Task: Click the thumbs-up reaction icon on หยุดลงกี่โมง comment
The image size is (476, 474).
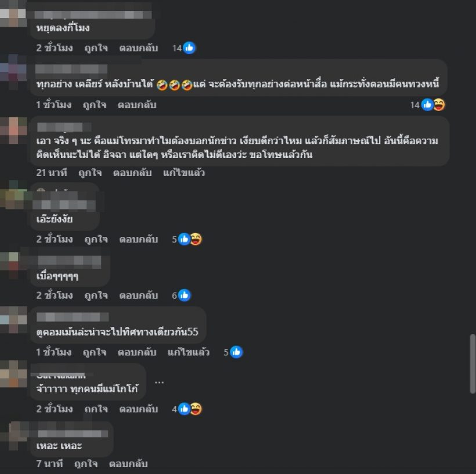Action: click(189, 48)
